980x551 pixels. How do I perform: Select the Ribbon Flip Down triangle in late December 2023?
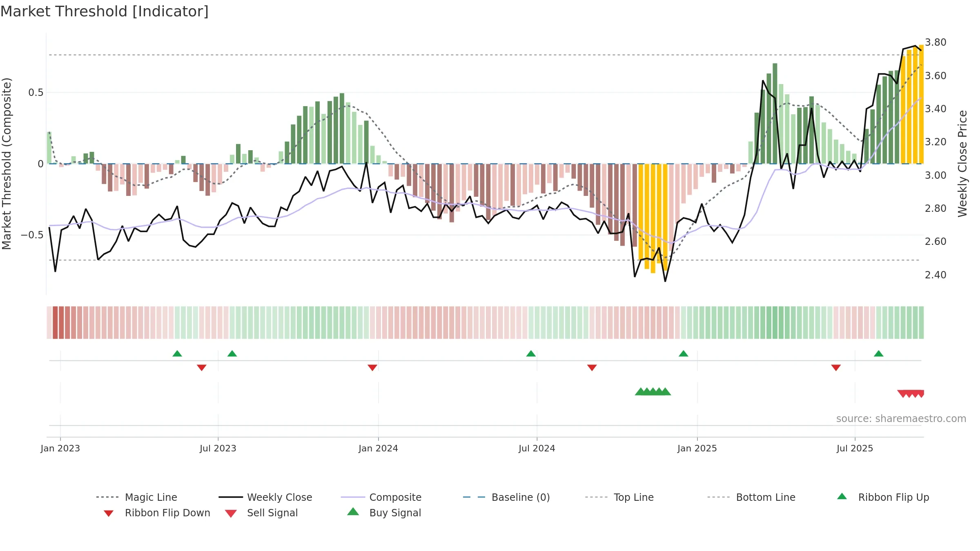click(x=372, y=367)
